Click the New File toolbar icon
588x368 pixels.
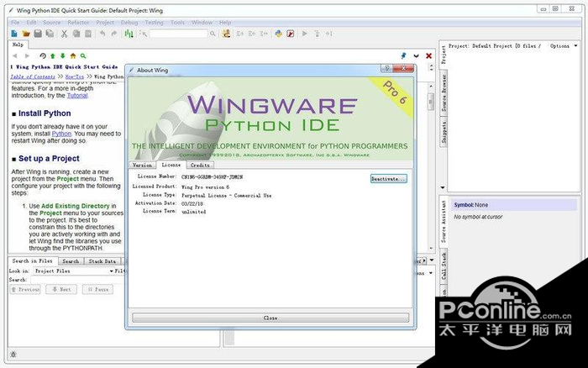[x=15, y=34]
